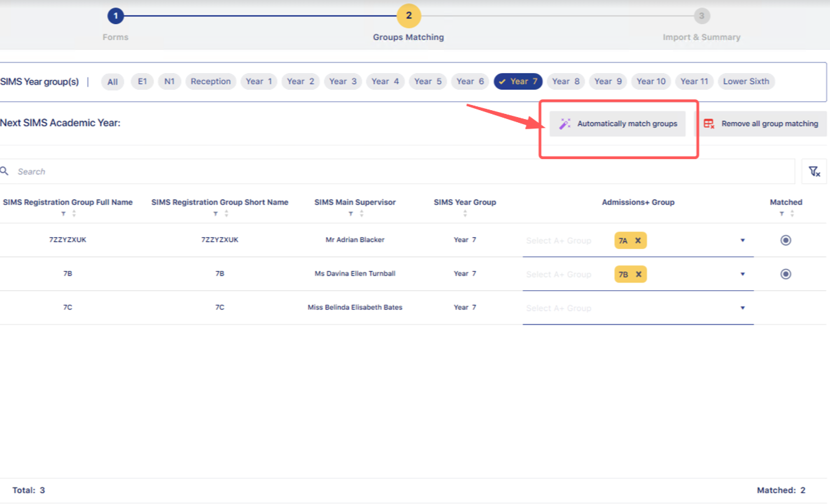Go to step 3 Import & Summary
Image resolution: width=830 pixels, height=504 pixels.
click(701, 16)
